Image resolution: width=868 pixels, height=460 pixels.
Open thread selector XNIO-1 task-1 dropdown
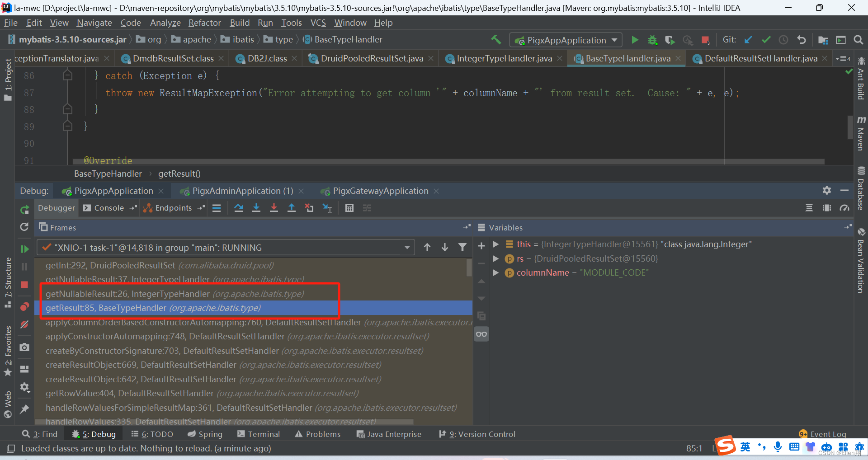click(x=226, y=248)
